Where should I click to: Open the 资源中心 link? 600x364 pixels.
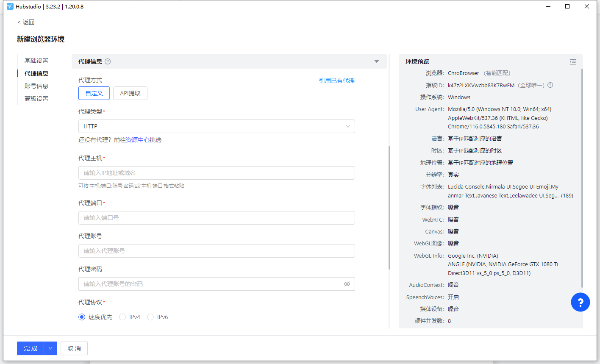pos(137,140)
